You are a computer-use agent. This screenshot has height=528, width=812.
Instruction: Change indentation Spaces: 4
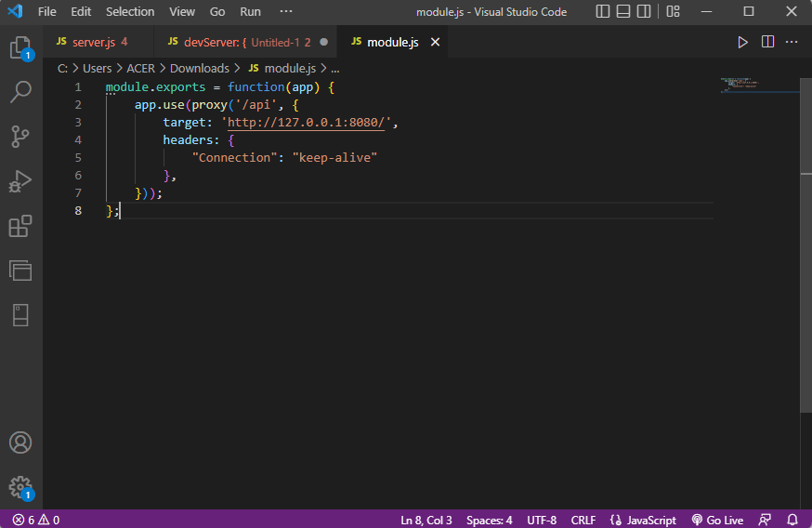[x=490, y=520]
